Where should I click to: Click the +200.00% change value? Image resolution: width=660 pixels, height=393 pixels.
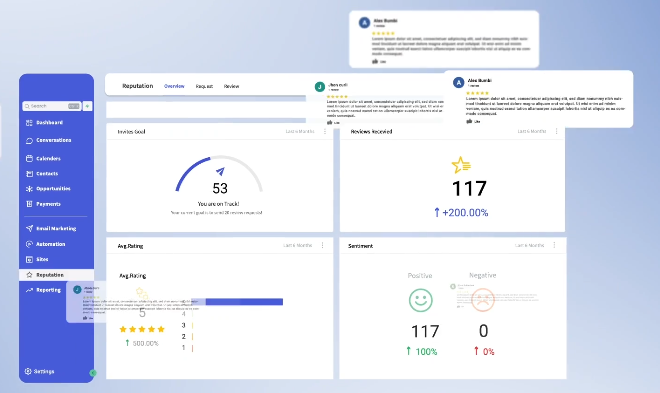465,212
